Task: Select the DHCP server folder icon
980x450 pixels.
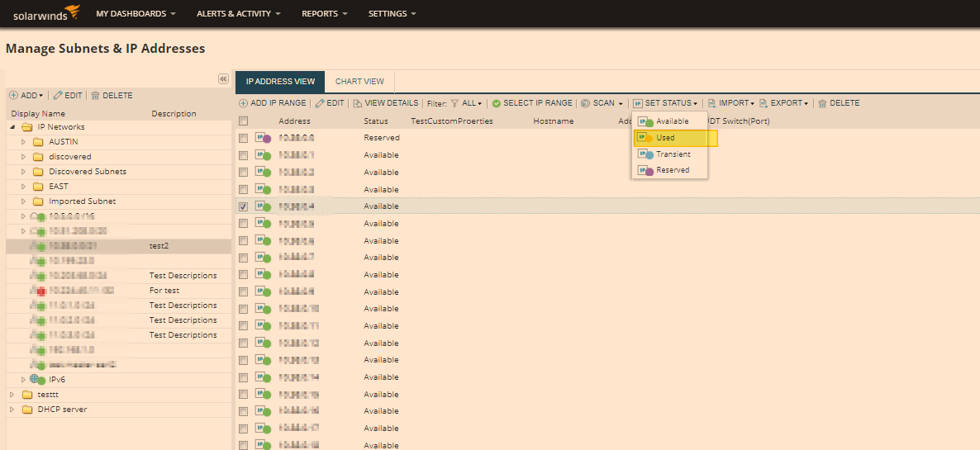Action: pyautogui.click(x=27, y=410)
